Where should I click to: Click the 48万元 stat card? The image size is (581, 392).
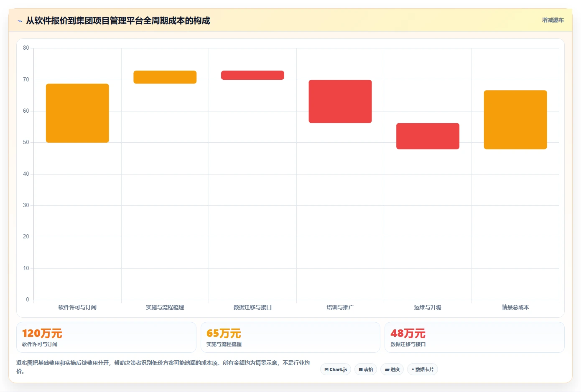click(x=474, y=337)
